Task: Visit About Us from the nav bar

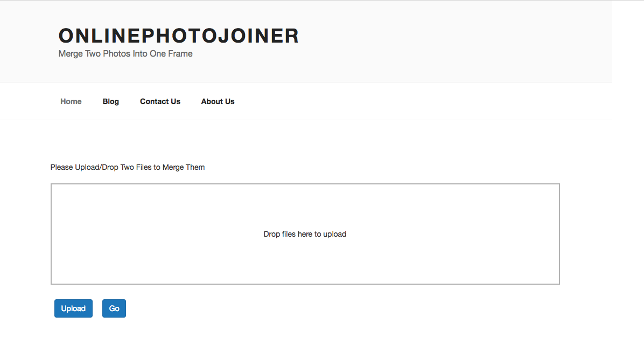Action: tap(218, 101)
